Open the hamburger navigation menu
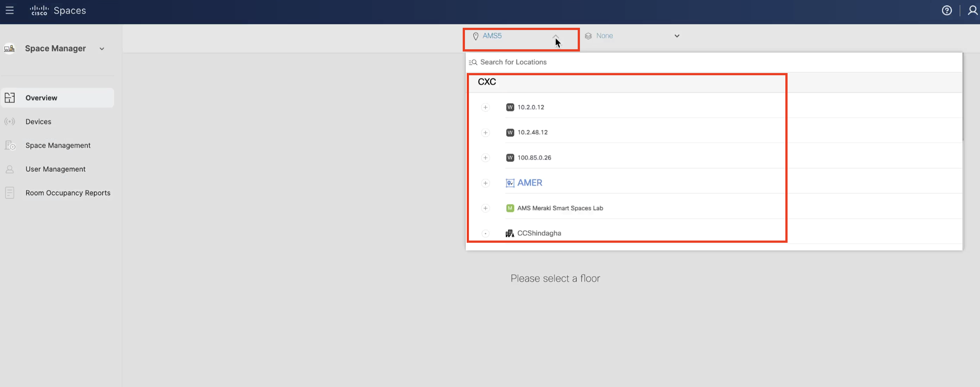 (x=9, y=10)
